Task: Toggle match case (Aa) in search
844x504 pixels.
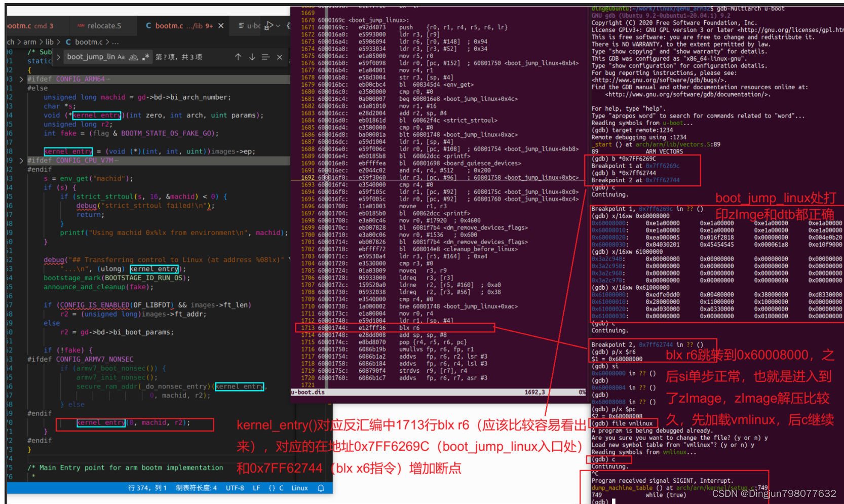Action: (122, 57)
